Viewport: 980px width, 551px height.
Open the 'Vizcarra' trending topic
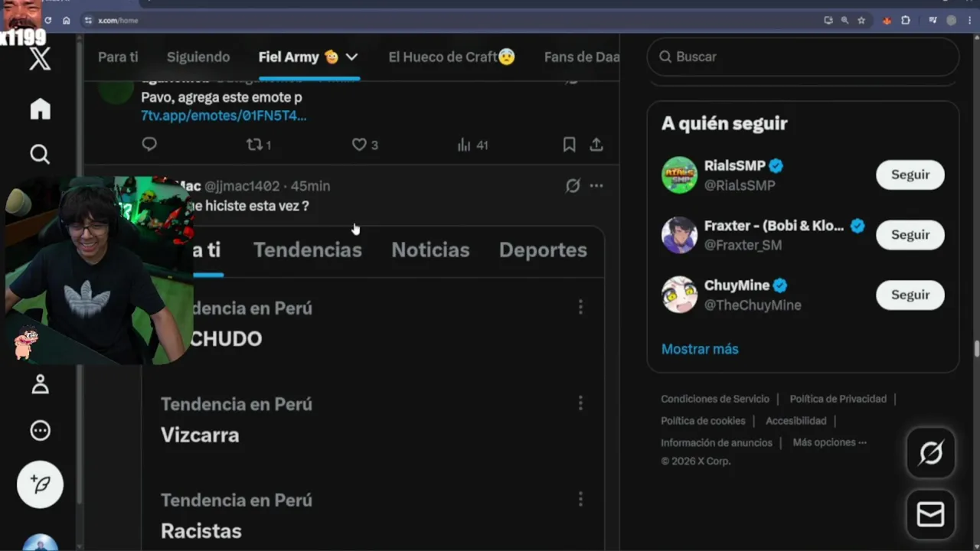coord(200,435)
